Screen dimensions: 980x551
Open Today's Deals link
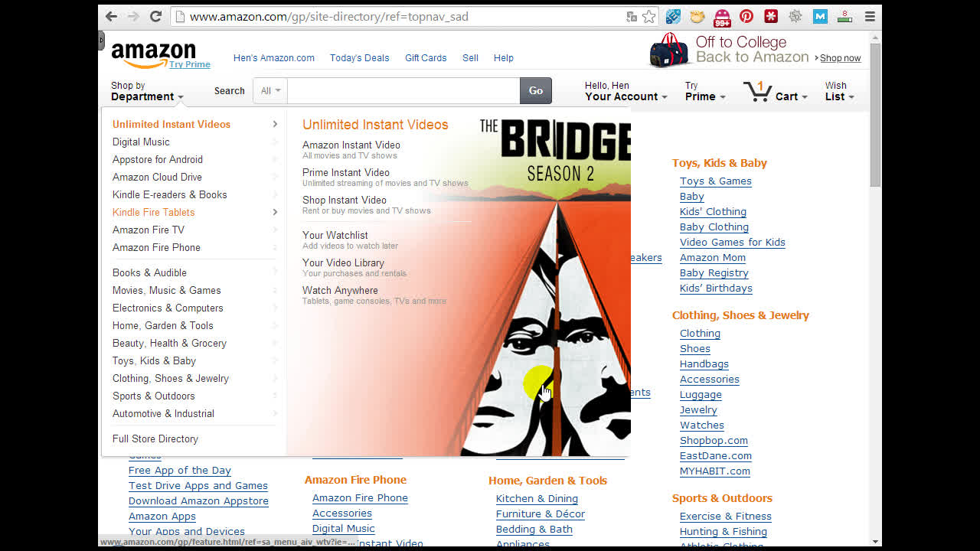click(x=359, y=58)
